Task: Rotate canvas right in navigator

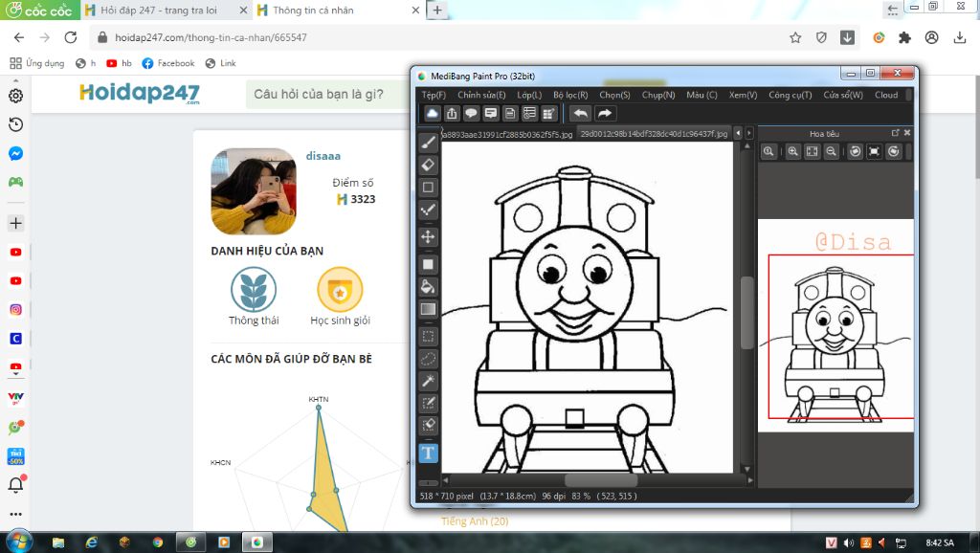Action: tap(894, 151)
